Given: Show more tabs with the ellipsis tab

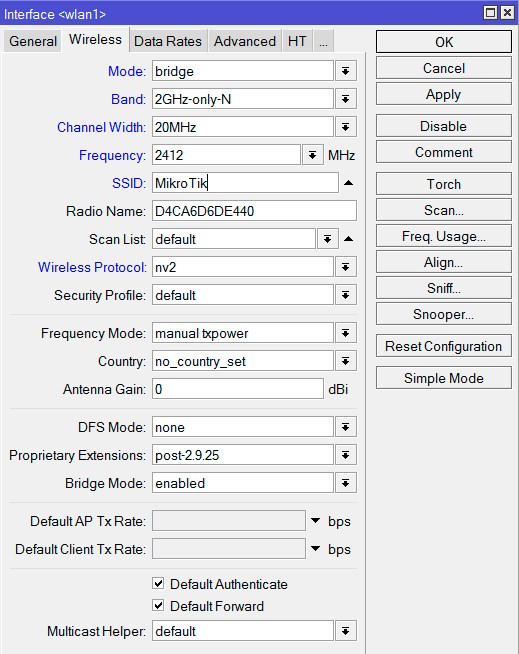Looking at the screenshot, I should click(x=323, y=41).
